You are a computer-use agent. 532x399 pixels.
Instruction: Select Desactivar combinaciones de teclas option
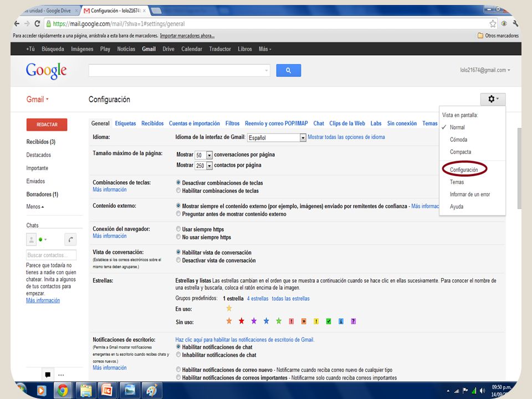pyautogui.click(x=178, y=182)
